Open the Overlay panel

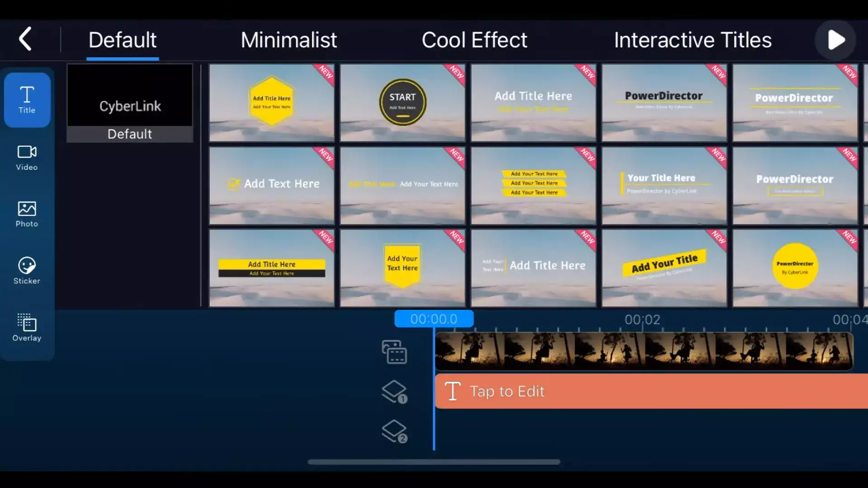[x=27, y=328]
